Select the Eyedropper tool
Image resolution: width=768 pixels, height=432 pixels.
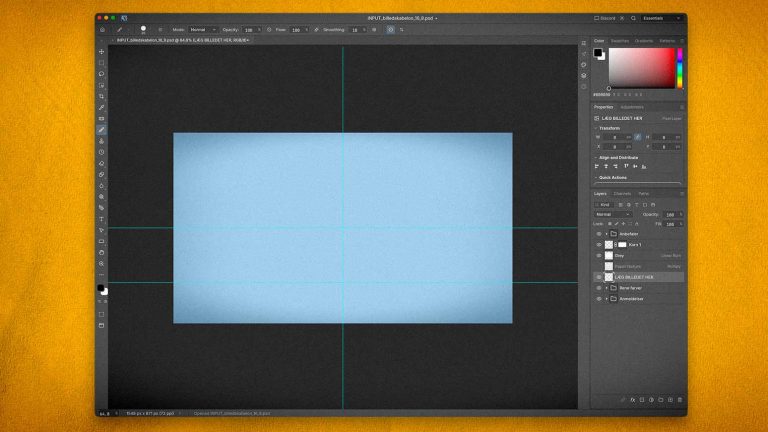[x=101, y=107]
